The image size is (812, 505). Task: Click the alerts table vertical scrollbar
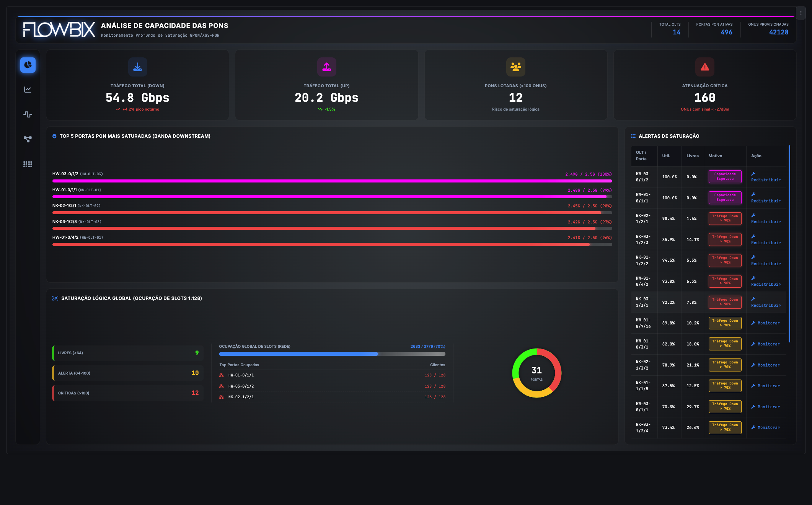[789, 244]
